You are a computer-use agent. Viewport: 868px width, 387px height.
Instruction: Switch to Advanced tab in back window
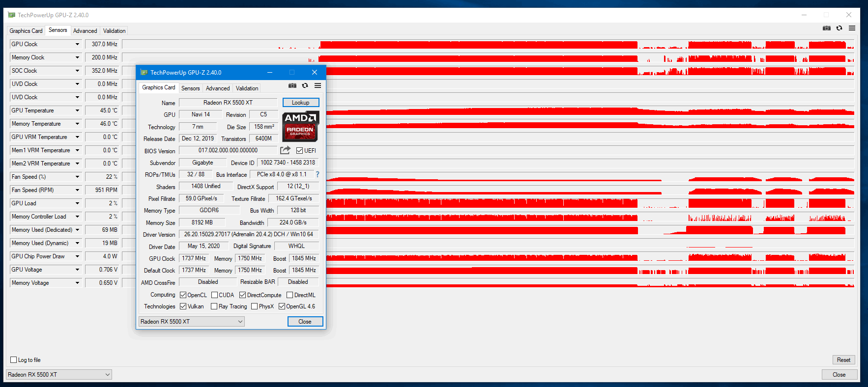pyautogui.click(x=85, y=31)
